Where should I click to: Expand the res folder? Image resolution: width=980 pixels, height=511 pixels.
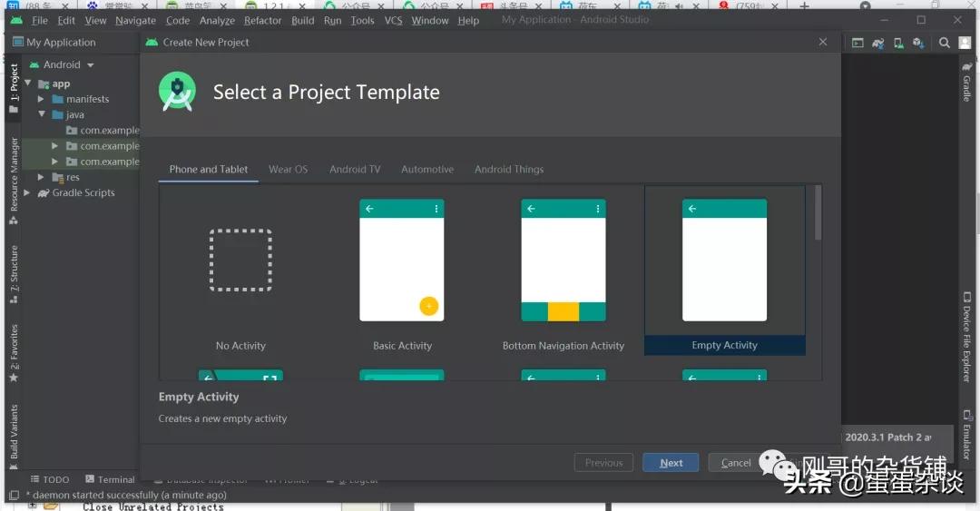point(41,177)
